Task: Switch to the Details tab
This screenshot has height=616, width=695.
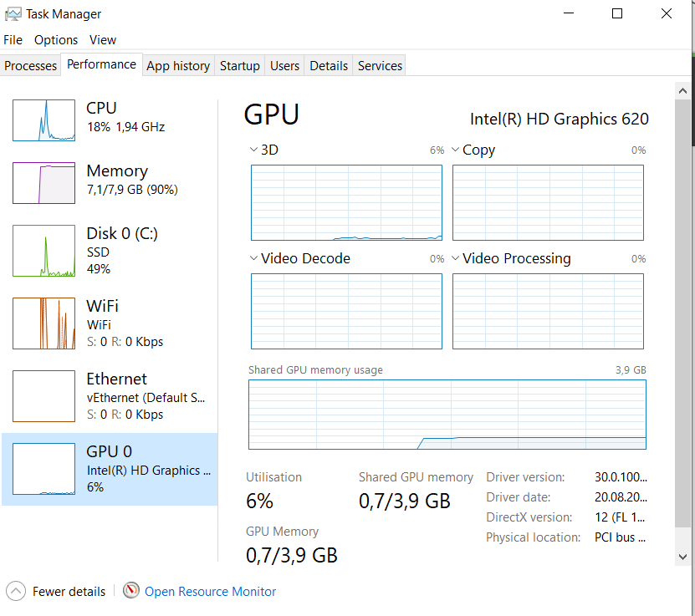Action: coord(329,65)
